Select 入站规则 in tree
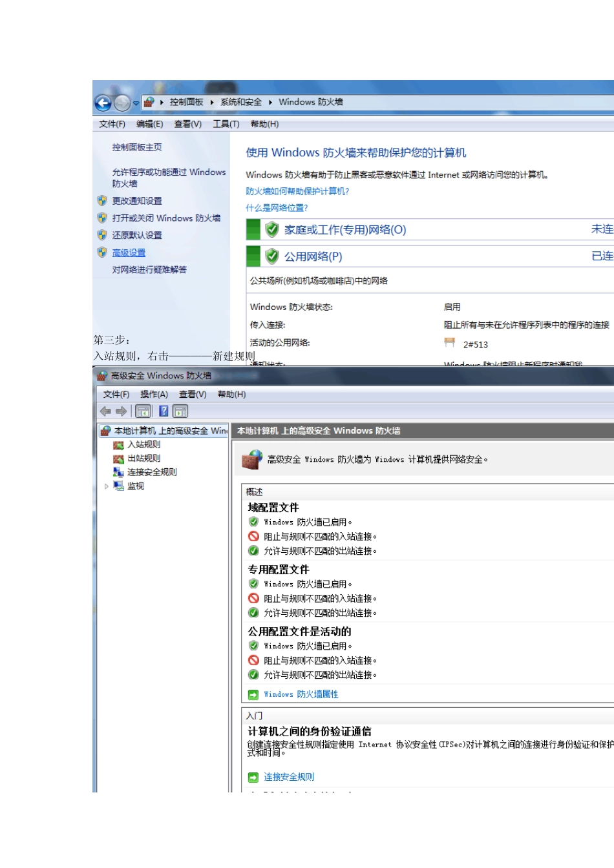This screenshot has width=614, height=868. pos(143,444)
